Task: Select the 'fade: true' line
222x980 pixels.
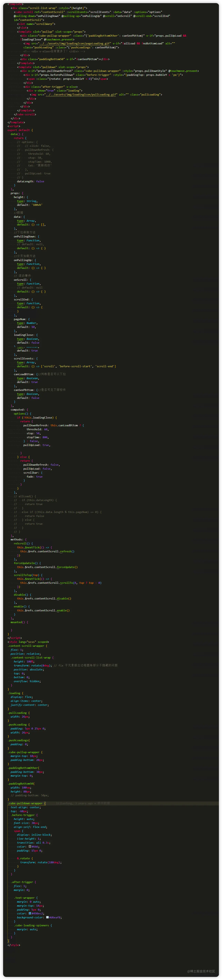Action: click(35, 477)
